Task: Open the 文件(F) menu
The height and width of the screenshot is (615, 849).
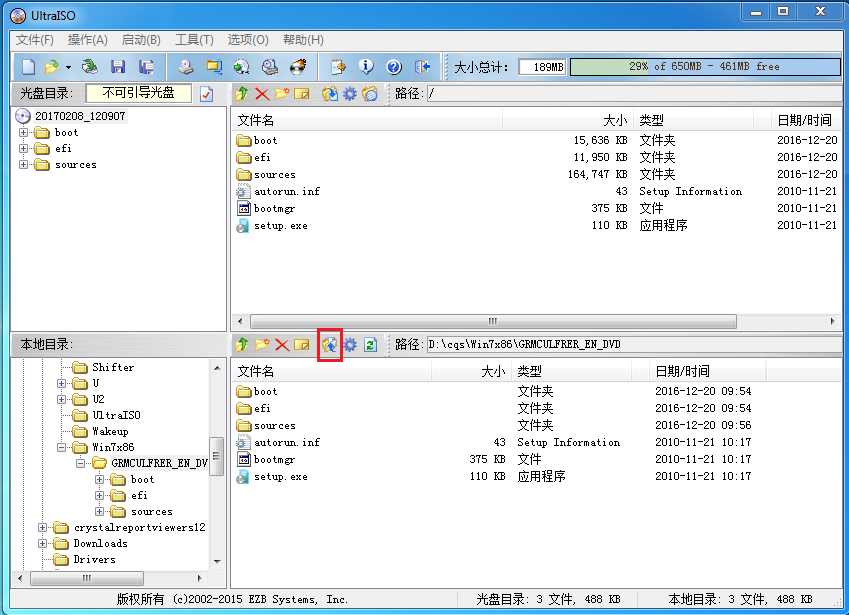Action: 35,40
